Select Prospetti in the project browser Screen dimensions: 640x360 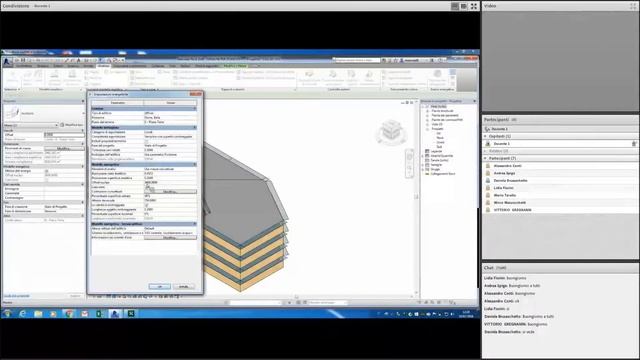coord(438,129)
